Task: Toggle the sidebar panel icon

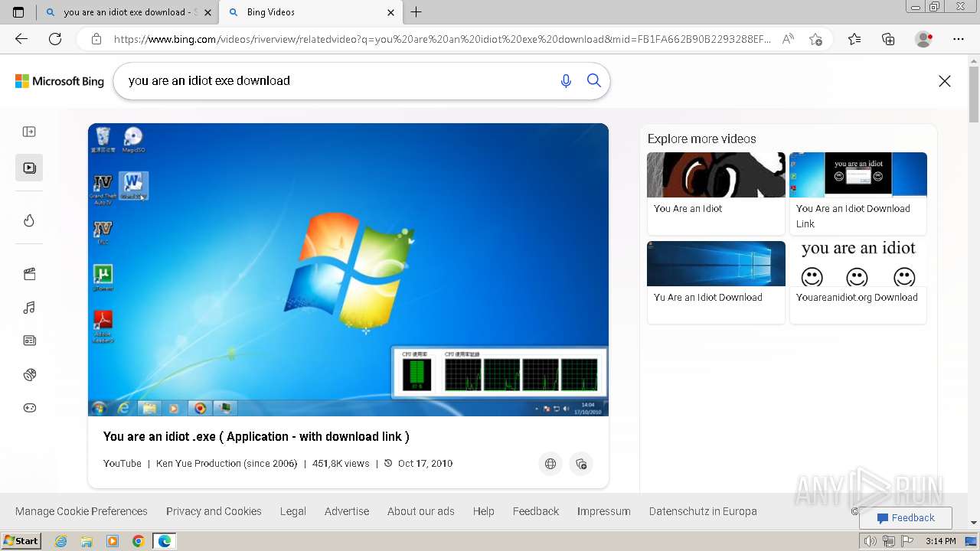Action: pyautogui.click(x=29, y=132)
